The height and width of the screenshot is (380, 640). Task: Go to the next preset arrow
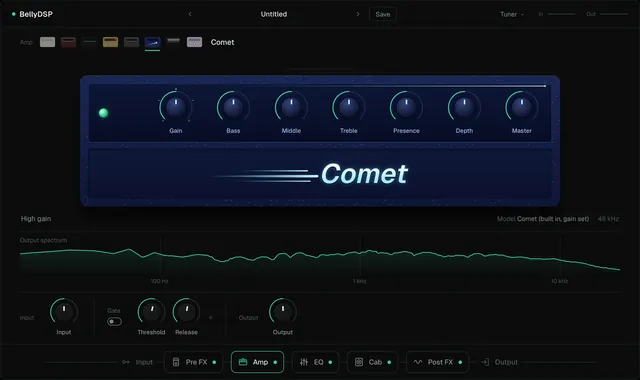(358, 14)
